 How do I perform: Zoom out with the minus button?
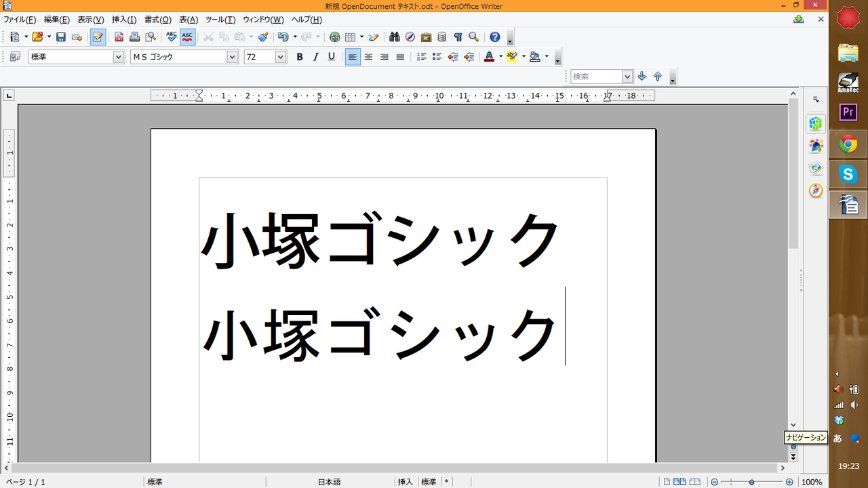click(714, 482)
